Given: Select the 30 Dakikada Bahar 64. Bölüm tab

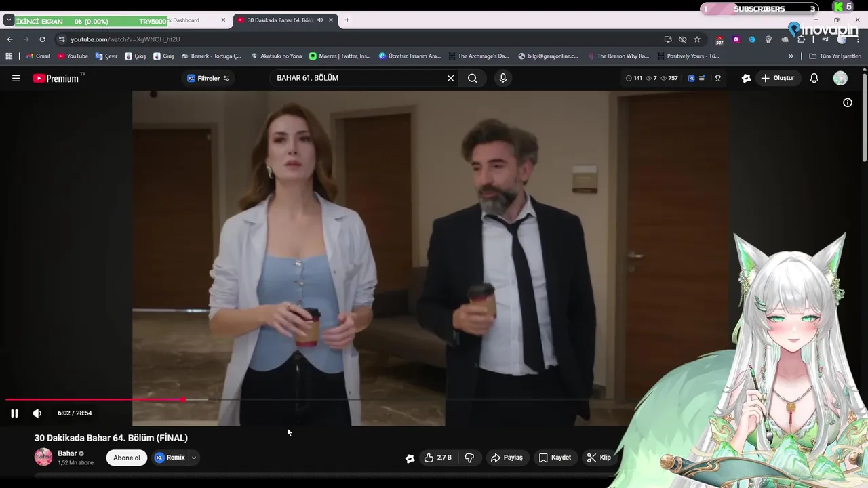Looking at the screenshot, I should pos(280,20).
